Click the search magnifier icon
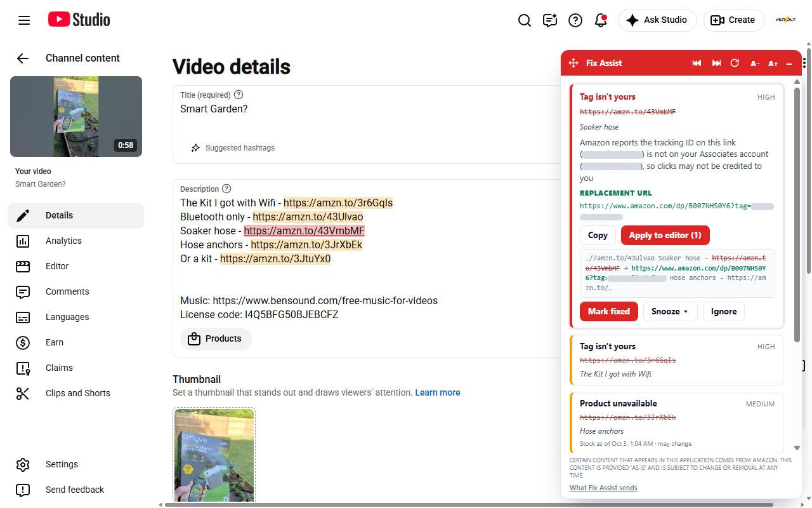The height and width of the screenshot is (508, 812). [x=525, y=20]
